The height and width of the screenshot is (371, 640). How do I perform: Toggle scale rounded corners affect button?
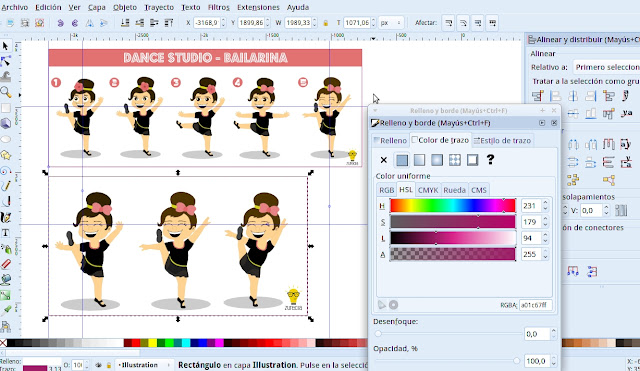tap(463, 23)
